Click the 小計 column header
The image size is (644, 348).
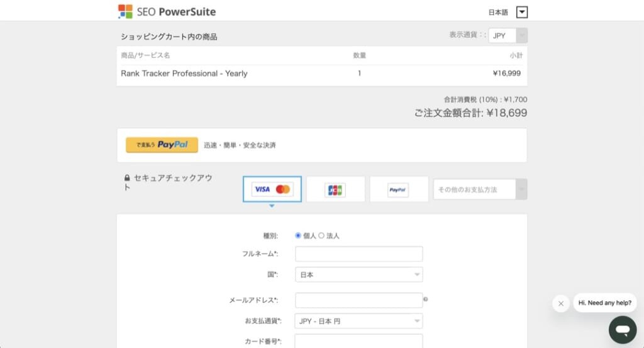(x=516, y=55)
